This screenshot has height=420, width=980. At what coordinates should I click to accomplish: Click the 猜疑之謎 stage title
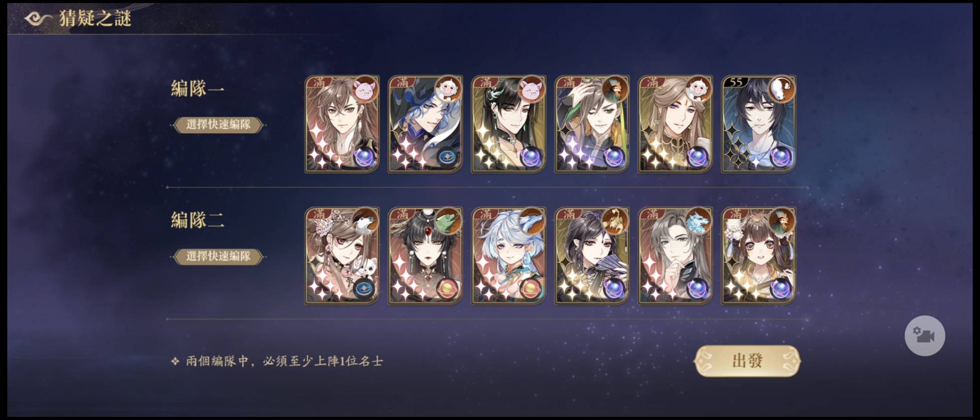[95, 19]
